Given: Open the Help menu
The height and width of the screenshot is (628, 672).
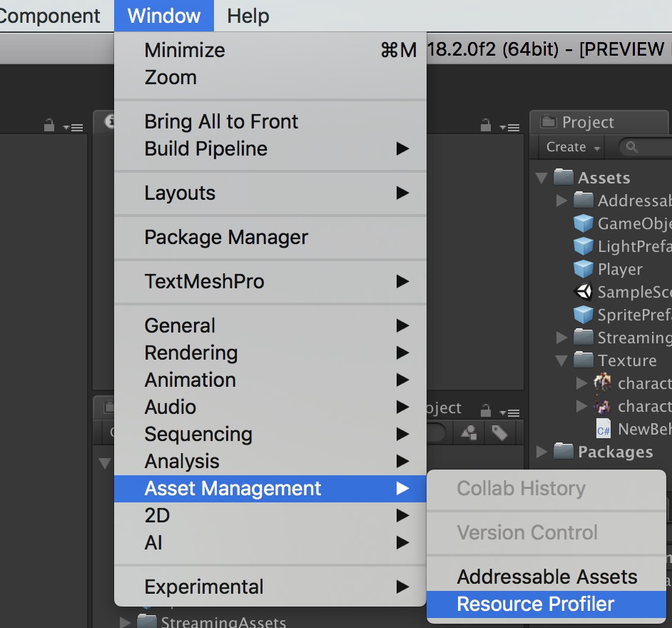Looking at the screenshot, I should pos(248,16).
